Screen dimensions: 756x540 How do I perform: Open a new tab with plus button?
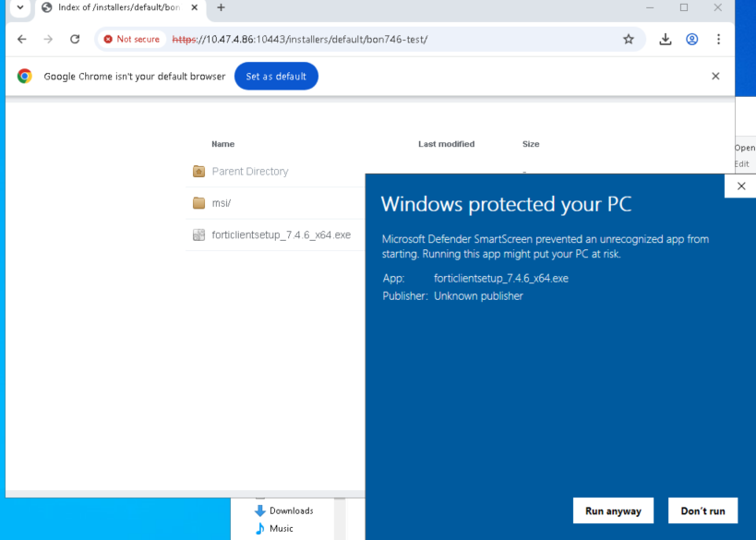221,7
